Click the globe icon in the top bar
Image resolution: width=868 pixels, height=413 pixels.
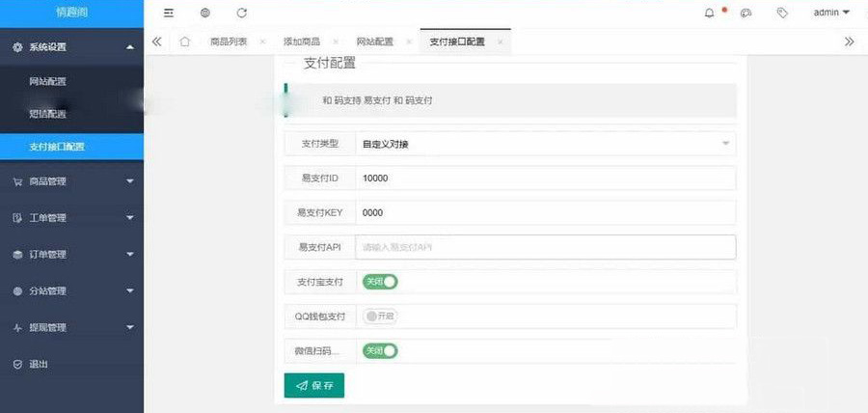click(x=204, y=13)
